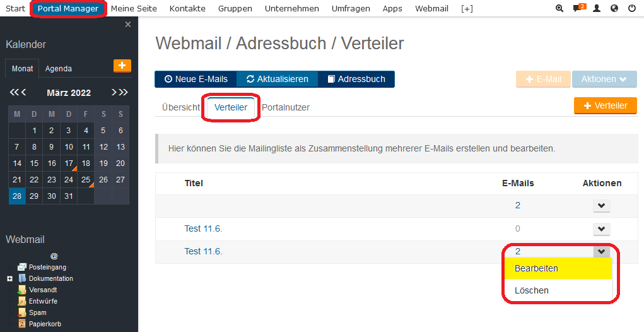Jump forward one year with double-right arrows
644x332 pixels.
[123, 92]
